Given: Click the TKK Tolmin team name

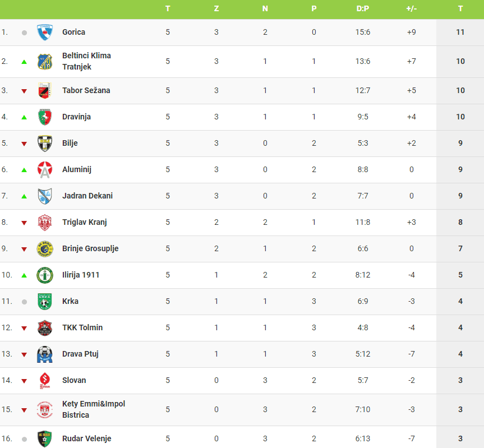Looking at the screenshot, I should click(82, 327).
